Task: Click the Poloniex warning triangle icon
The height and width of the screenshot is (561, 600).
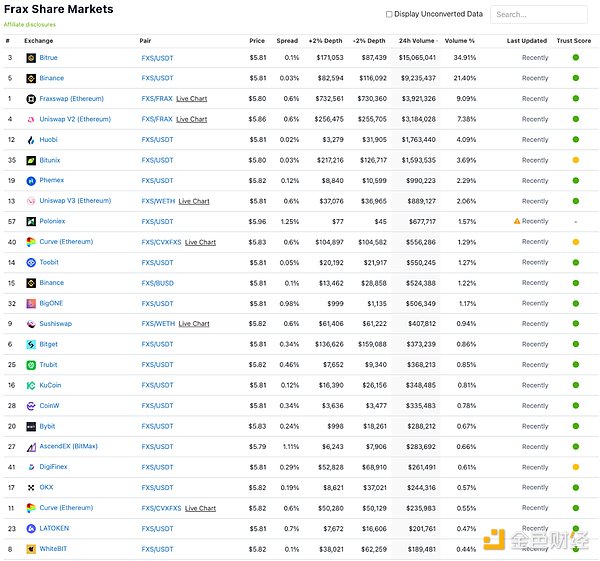Action: [x=517, y=221]
